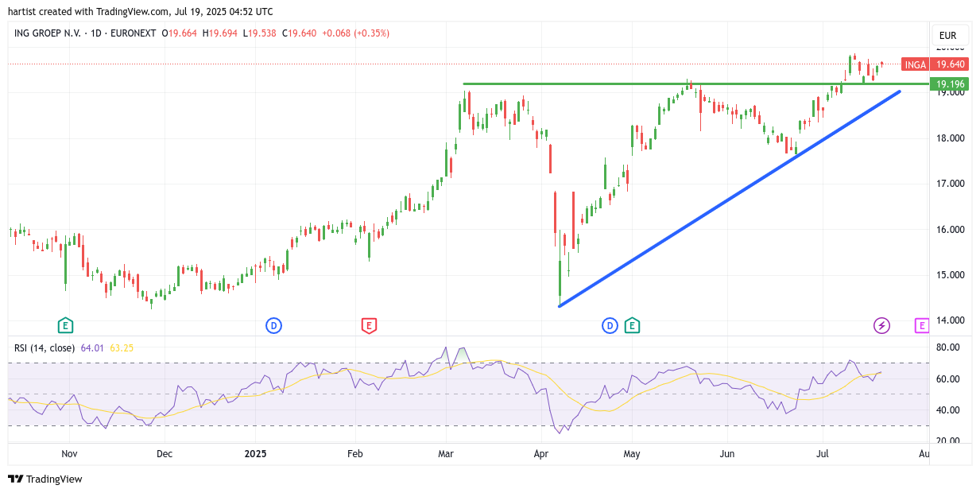Click the 20.00 RSI scale label
980x493 pixels.
click(949, 441)
